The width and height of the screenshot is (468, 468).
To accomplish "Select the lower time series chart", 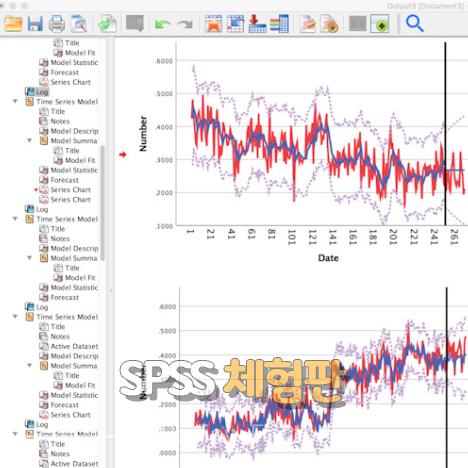I will [x=303, y=377].
